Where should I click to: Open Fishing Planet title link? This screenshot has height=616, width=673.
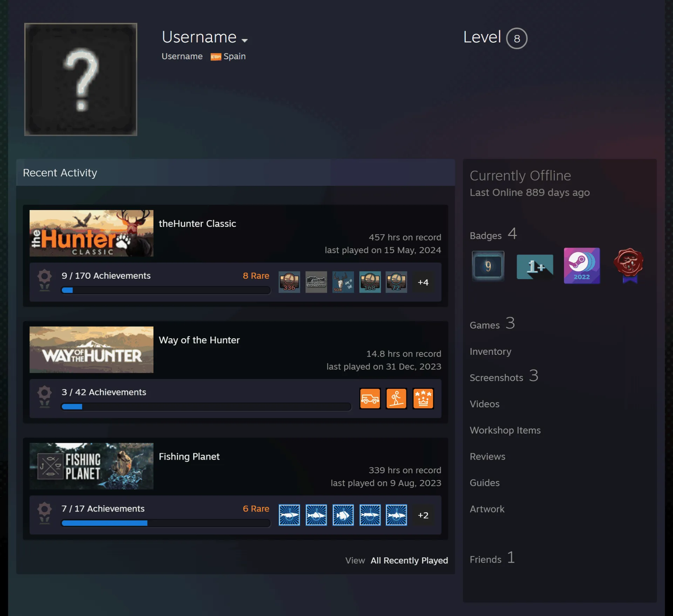(189, 456)
